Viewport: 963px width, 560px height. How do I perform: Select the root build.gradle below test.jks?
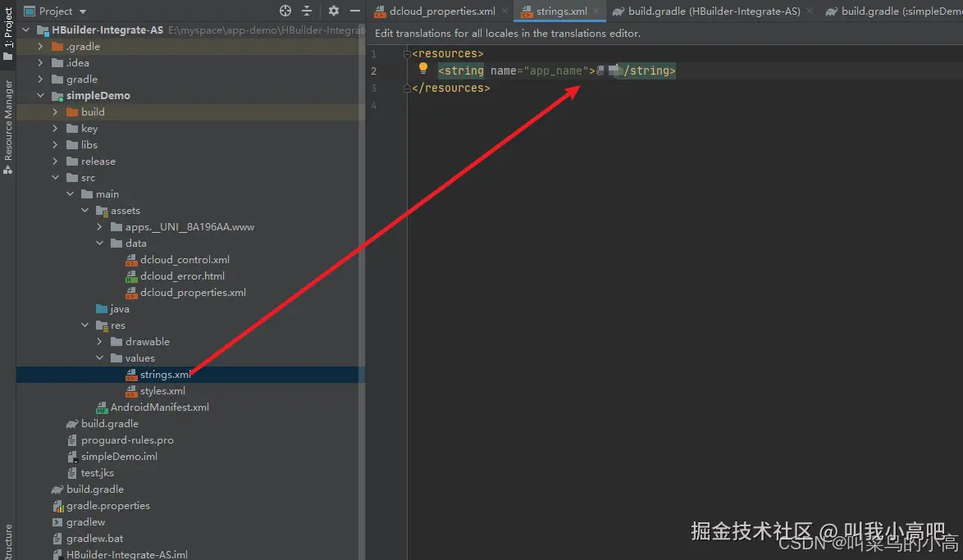coord(95,489)
